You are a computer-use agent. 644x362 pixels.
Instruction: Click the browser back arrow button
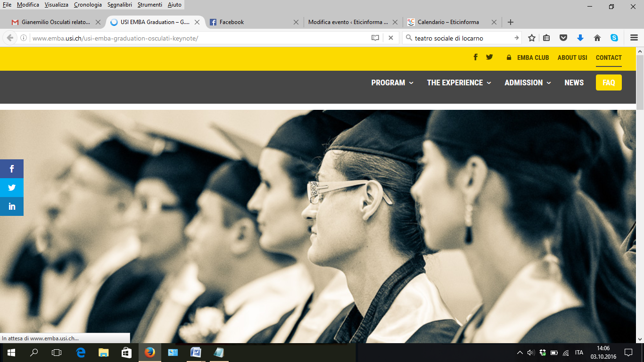(x=10, y=38)
